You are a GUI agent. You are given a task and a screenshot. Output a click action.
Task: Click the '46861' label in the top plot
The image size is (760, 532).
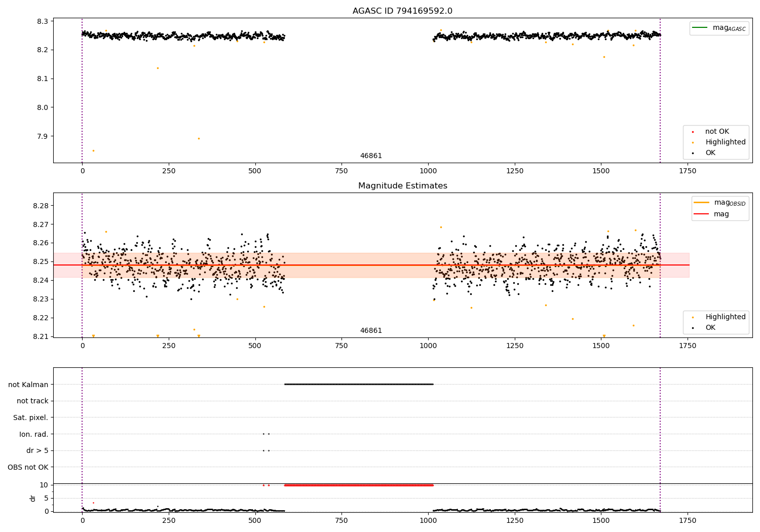point(371,156)
